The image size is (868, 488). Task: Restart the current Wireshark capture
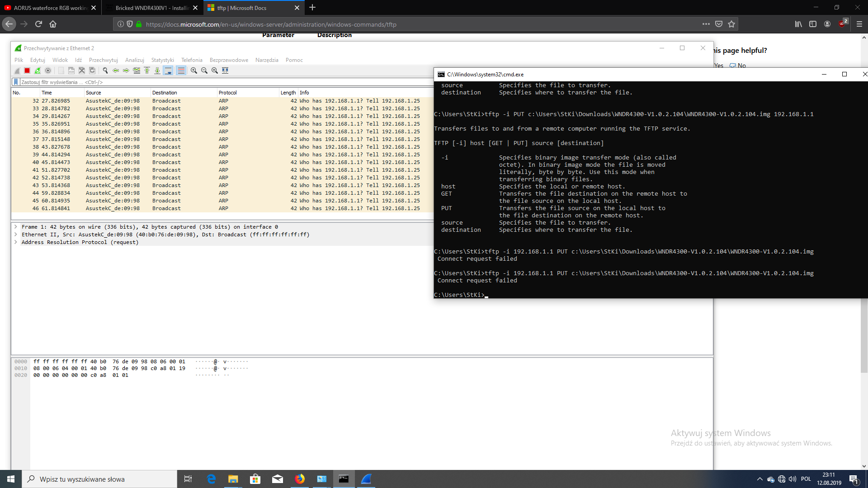coord(38,70)
